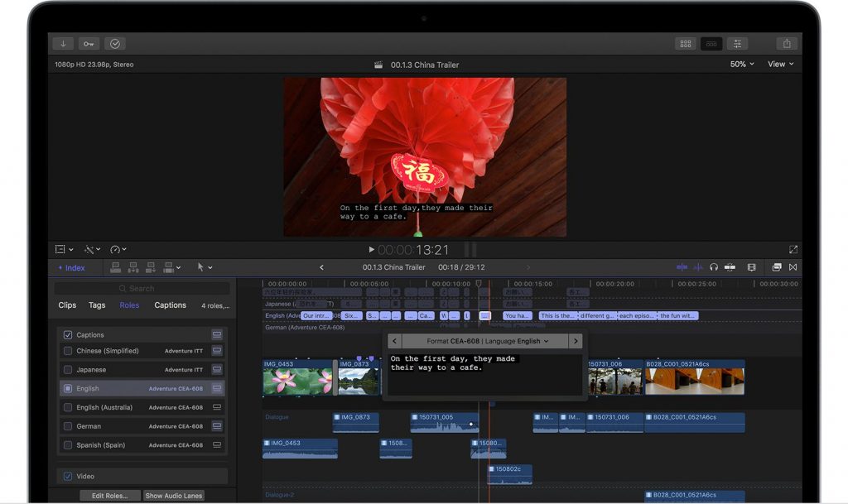Click caption text editing area

(484, 376)
